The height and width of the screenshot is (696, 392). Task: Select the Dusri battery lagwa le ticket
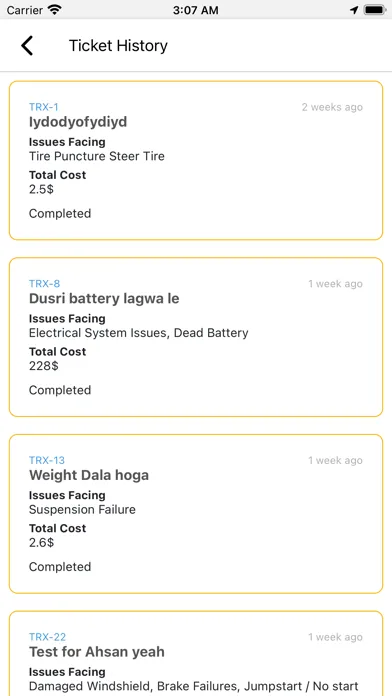click(x=104, y=299)
